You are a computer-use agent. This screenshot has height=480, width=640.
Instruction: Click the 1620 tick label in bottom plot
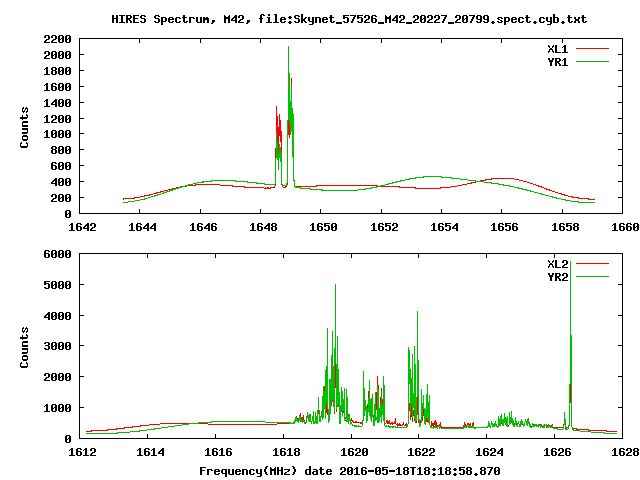351,452
